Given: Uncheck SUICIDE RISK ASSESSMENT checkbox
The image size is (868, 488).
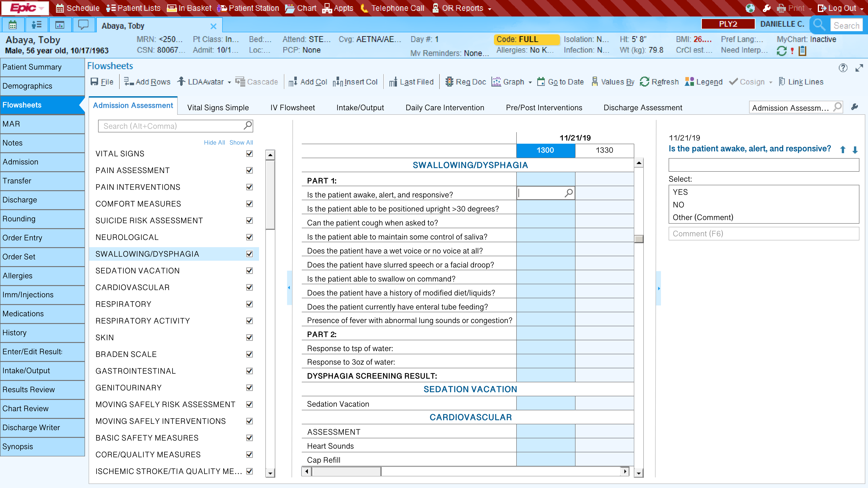Looking at the screenshot, I should coord(249,221).
